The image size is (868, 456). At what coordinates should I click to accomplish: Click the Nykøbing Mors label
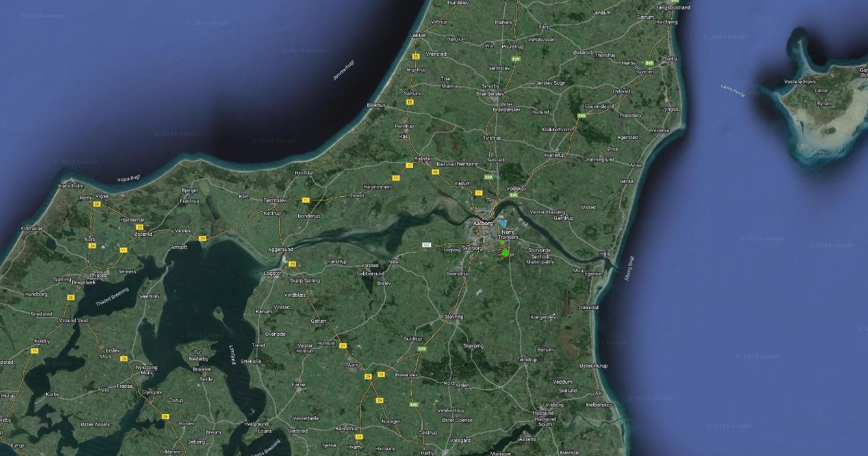coord(147,369)
